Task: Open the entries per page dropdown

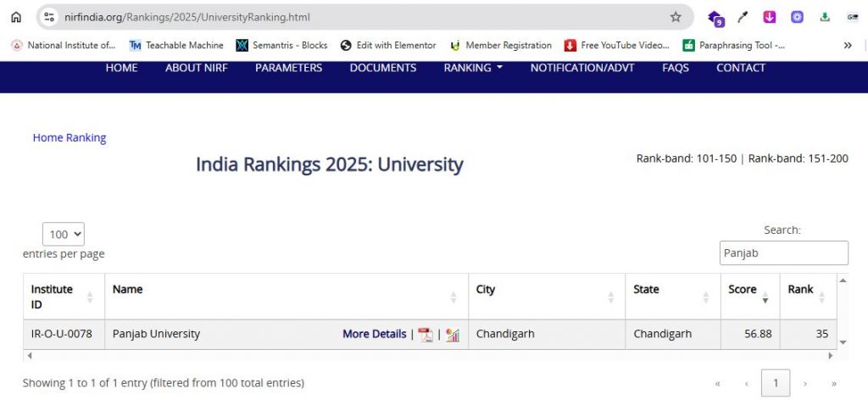Action: (64, 235)
